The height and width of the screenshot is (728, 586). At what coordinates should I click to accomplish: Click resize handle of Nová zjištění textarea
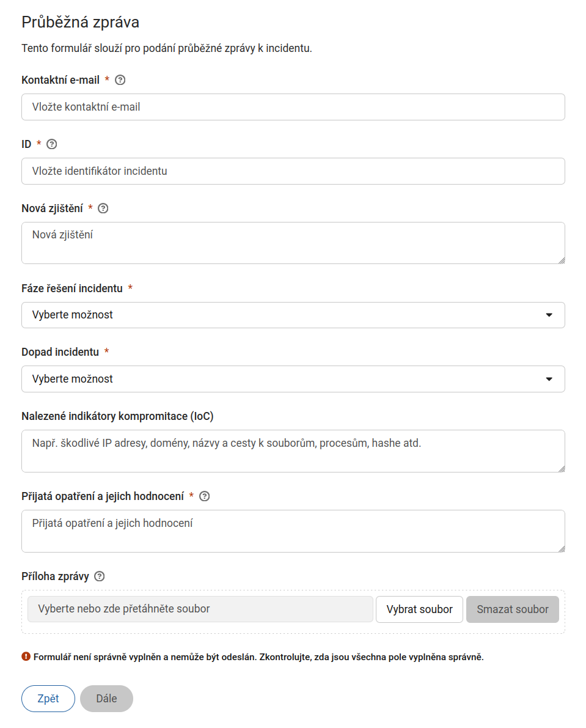562,260
